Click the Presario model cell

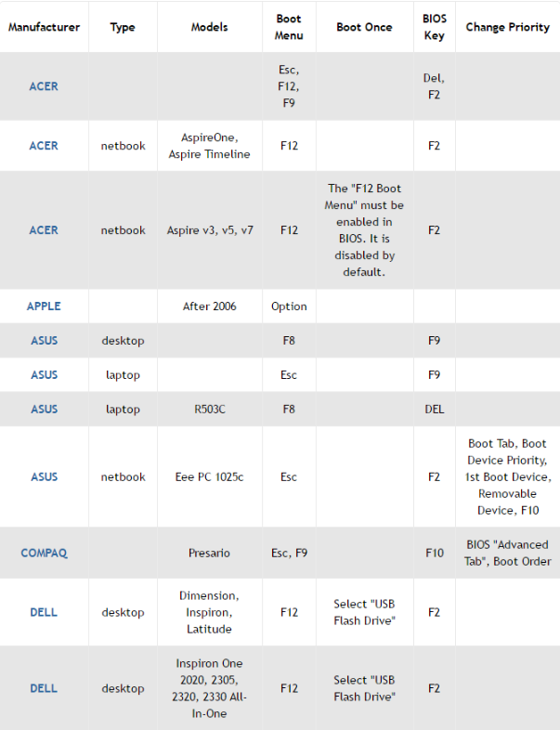pos(210,554)
